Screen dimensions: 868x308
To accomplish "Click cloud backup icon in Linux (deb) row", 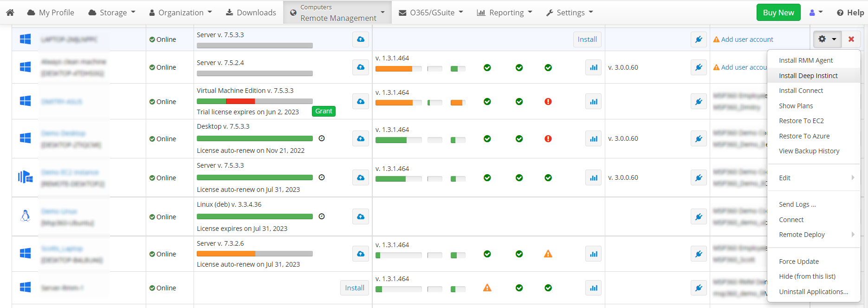I will (361, 216).
